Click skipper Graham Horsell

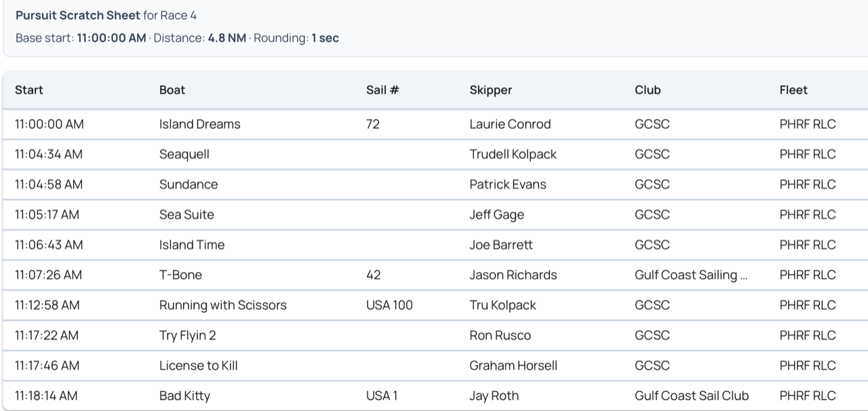(513, 366)
